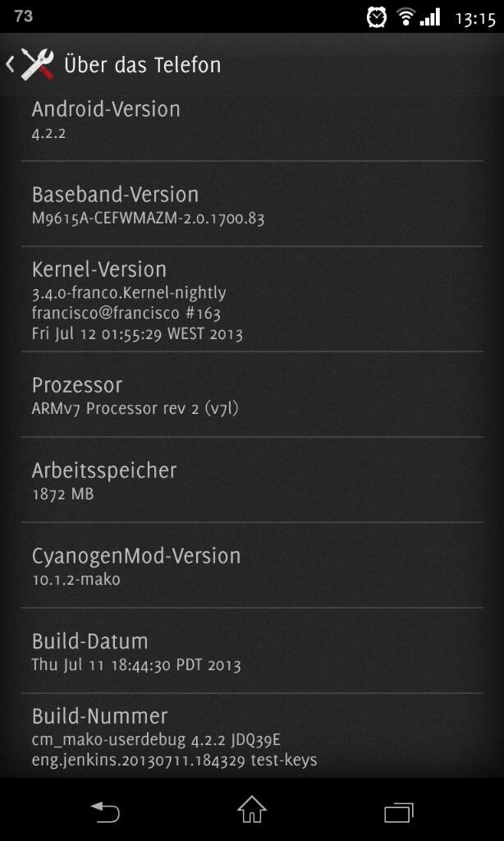This screenshot has width=504, height=841.
Task: Select the Baseband-Version entry
Action: coord(252,204)
